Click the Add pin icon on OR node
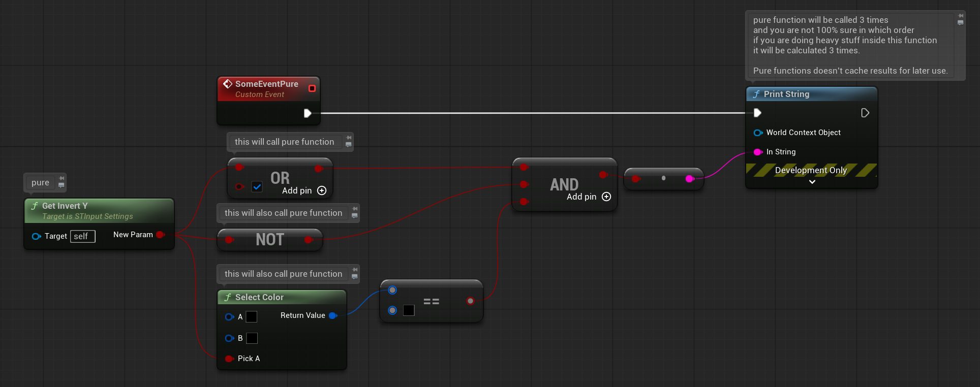The image size is (980, 387). pyautogui.click(x=322, y=190)
